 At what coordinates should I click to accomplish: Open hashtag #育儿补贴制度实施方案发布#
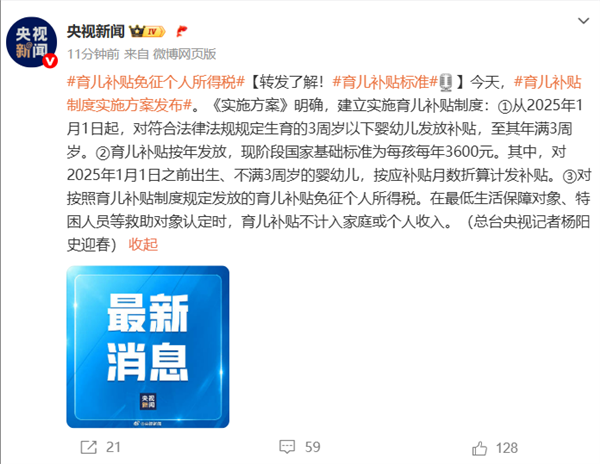(x=324, y=93)
